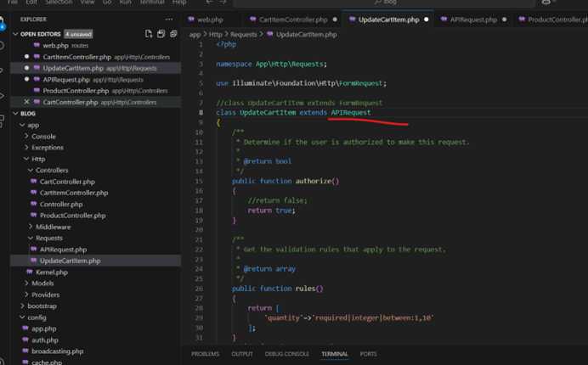Expand the Middleware folder
This screenshot has height=365, width=588.
tap(31, 227)
